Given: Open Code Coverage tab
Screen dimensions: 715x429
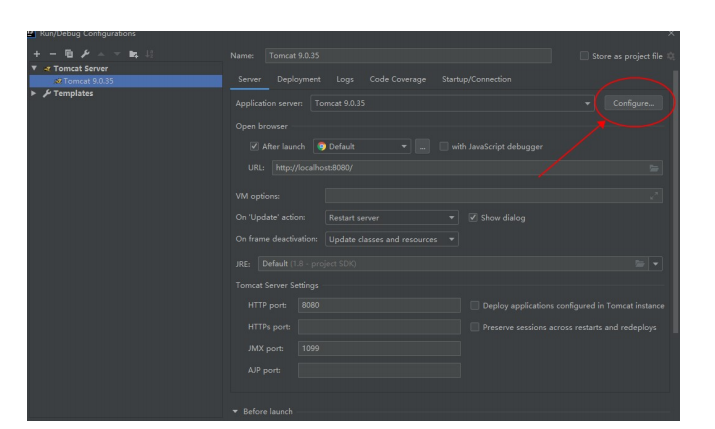Looking at the screenshot, I should (x=398, y=79).
